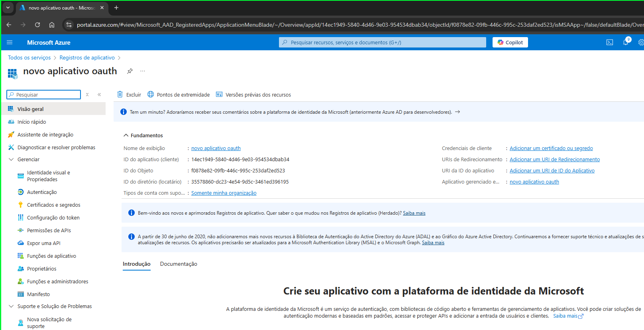Open the more options ellipsis beside title
The height and width of the screenshot is (330, 644).
[143, 71]
